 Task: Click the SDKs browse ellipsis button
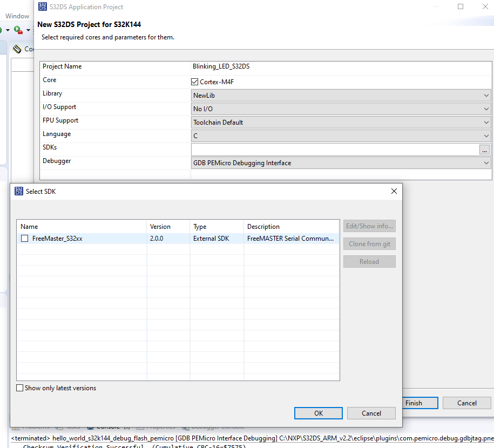pos(484,150)
